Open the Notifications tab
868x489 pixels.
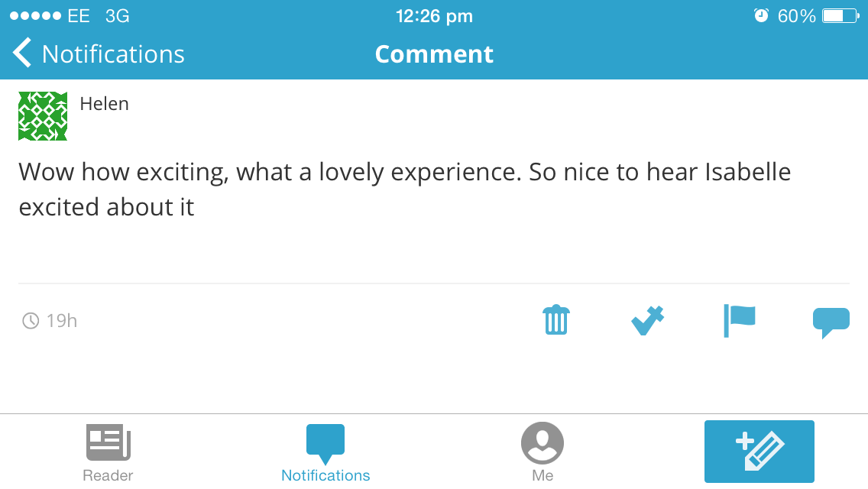tap(325, 452)
